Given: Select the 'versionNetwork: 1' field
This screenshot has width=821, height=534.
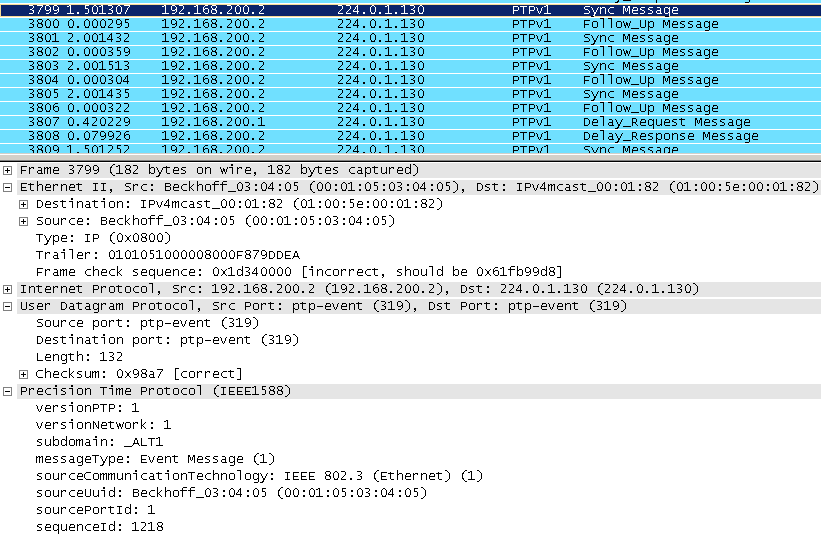Looking at the screenshot, I should pyautogui.click(x=103, y=425).
